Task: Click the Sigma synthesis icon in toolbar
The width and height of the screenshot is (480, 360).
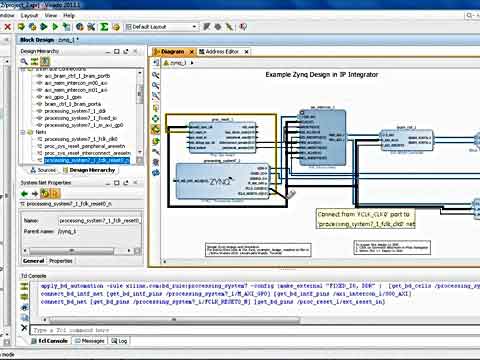Action: click(104, 27)
